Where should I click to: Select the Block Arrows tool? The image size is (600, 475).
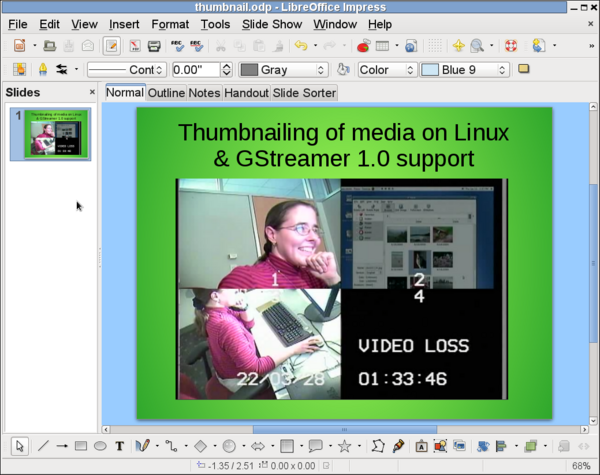258,446
